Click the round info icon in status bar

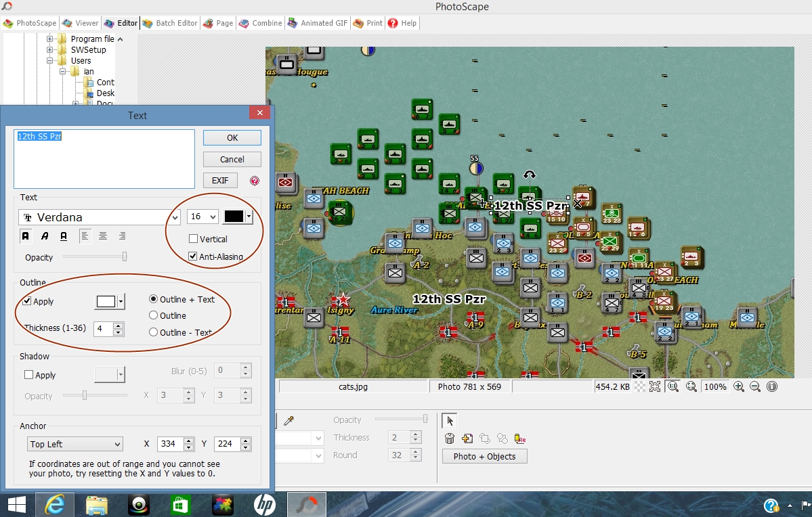771,386
